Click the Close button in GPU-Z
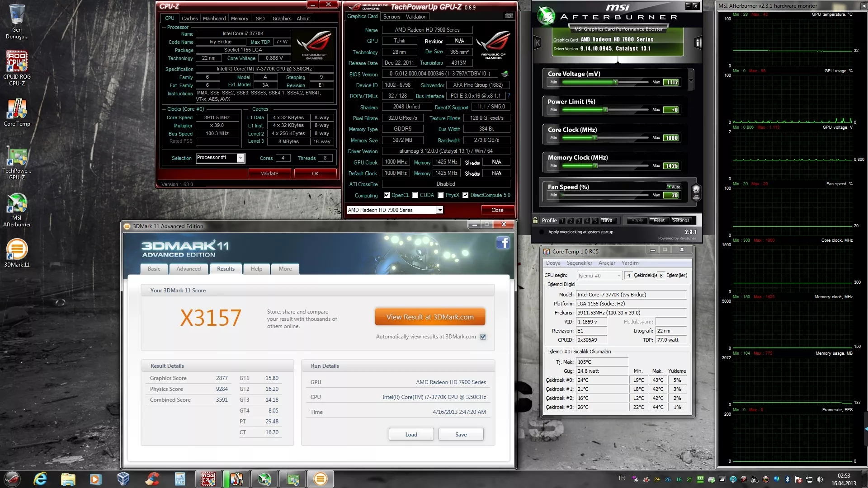Image resolution: width=868 pixels, height=488 pixels. click(497, 210)
